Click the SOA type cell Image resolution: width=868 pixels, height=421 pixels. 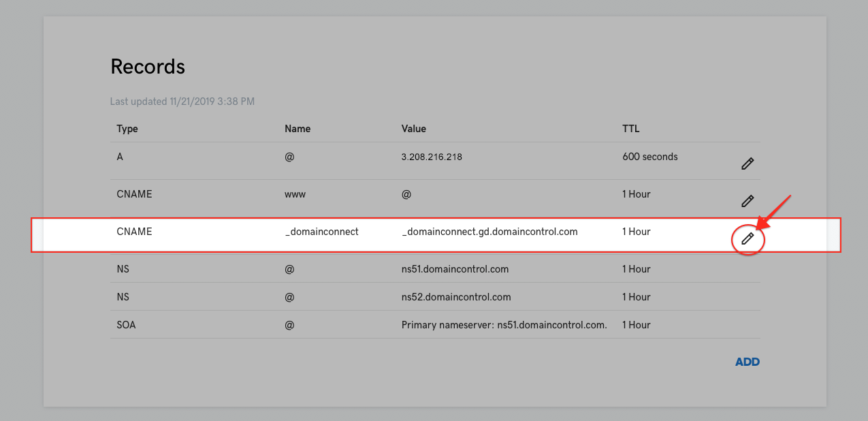click(x=126, y=325)
